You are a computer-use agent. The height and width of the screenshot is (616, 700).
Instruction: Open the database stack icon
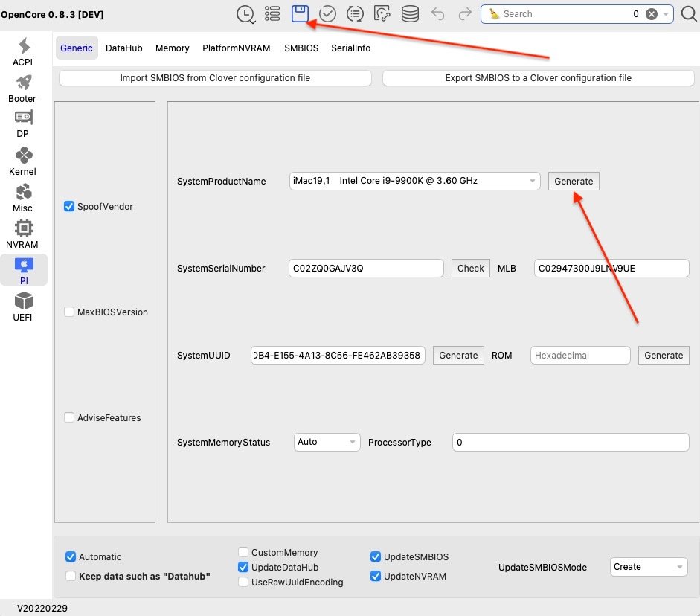click(410, 14)
